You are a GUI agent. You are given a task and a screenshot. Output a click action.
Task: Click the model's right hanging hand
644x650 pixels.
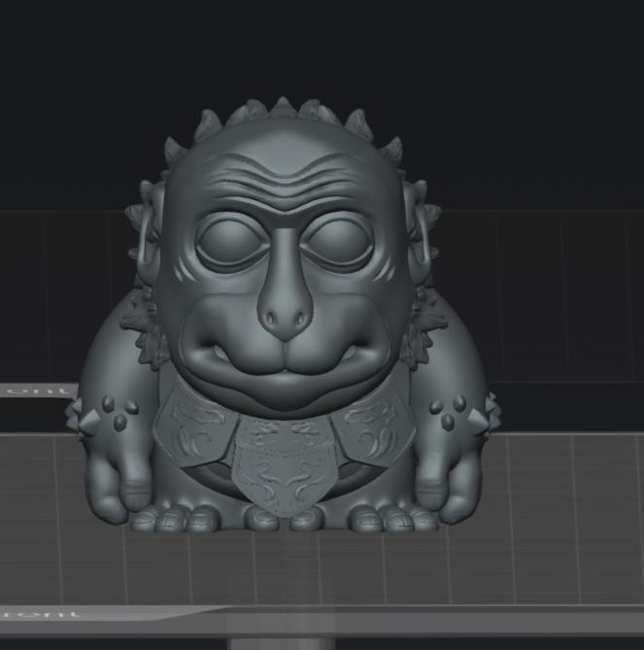450,485
